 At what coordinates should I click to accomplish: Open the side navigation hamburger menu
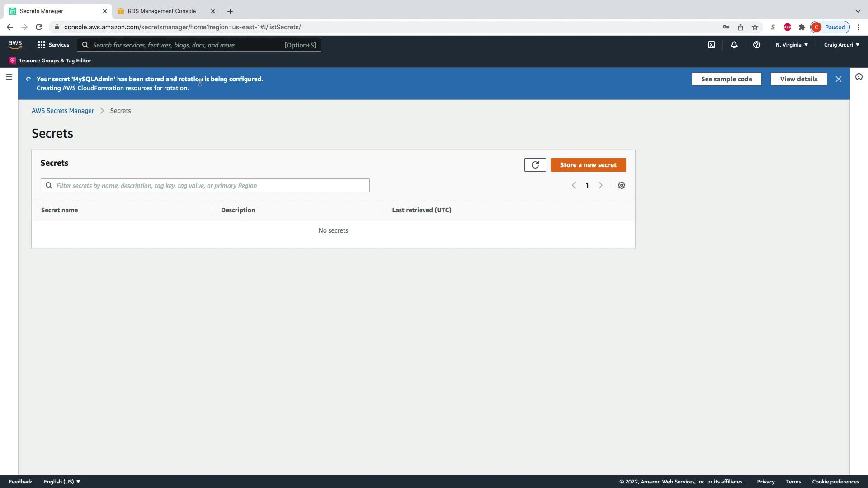[x=9, y=77]
